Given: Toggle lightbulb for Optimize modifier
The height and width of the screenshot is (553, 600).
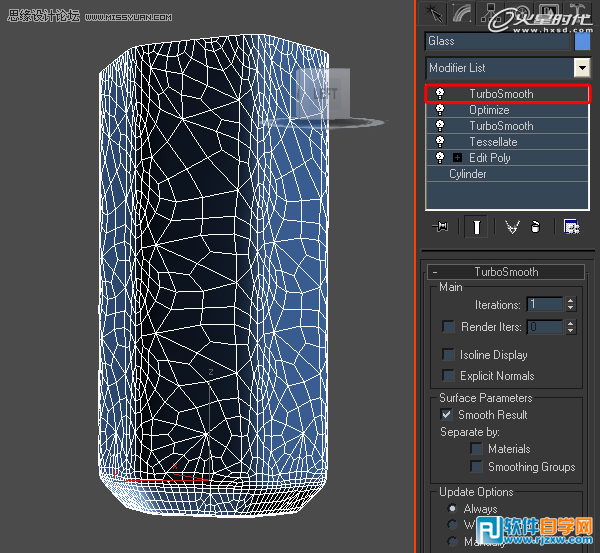Looking at the screenshot, I should (x=439, y=110).
